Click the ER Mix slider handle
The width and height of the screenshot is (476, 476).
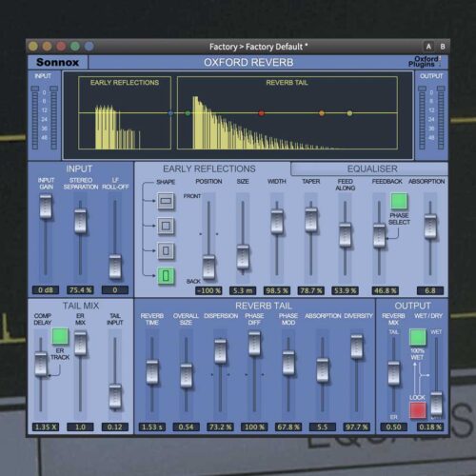coord(80,344)
